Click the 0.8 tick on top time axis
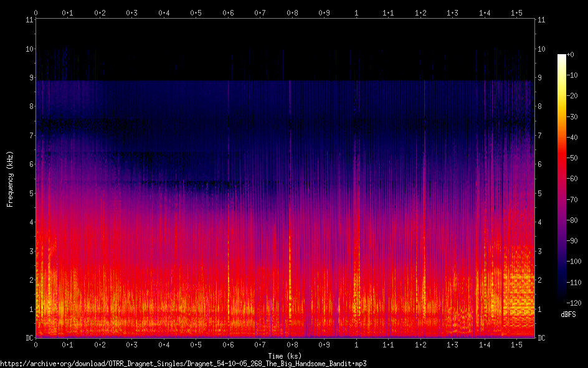The image size is (588, 368). tap(292, 12)
